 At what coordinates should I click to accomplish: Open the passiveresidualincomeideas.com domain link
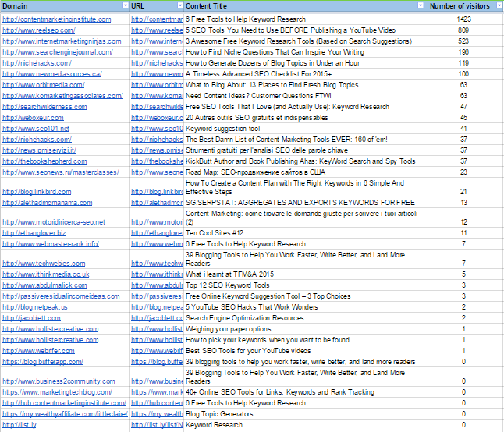[x=61, y=296]
